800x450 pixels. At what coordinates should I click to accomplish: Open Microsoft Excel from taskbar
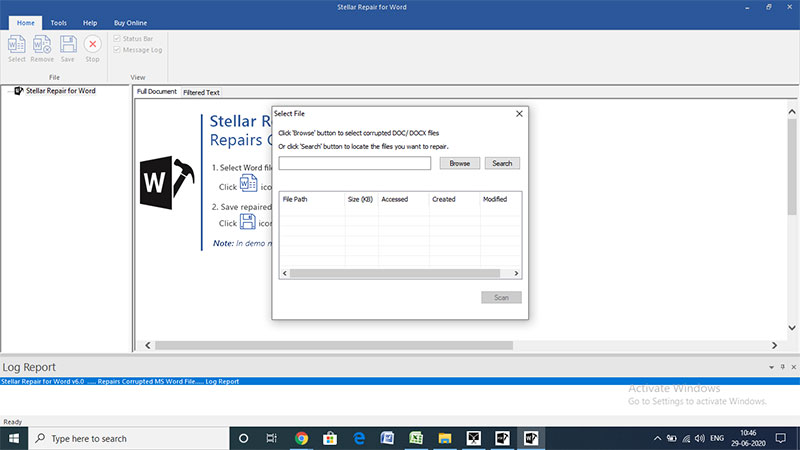[416, 438]
